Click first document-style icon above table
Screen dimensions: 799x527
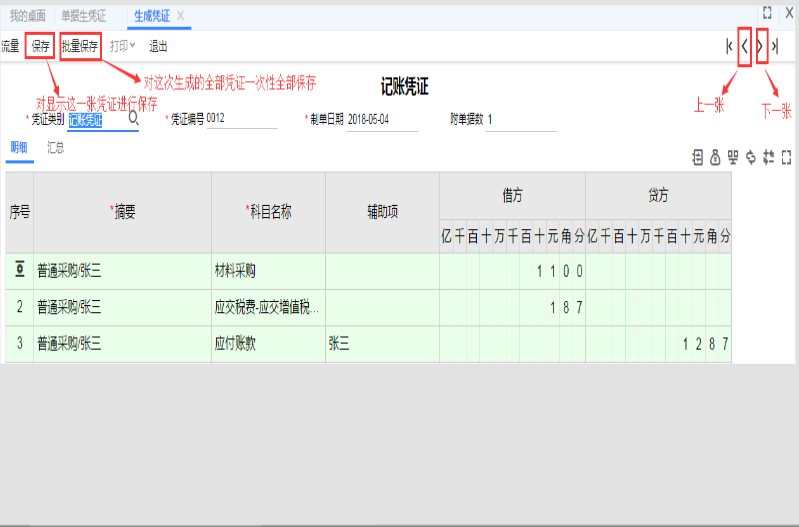(x=698, y=157)
